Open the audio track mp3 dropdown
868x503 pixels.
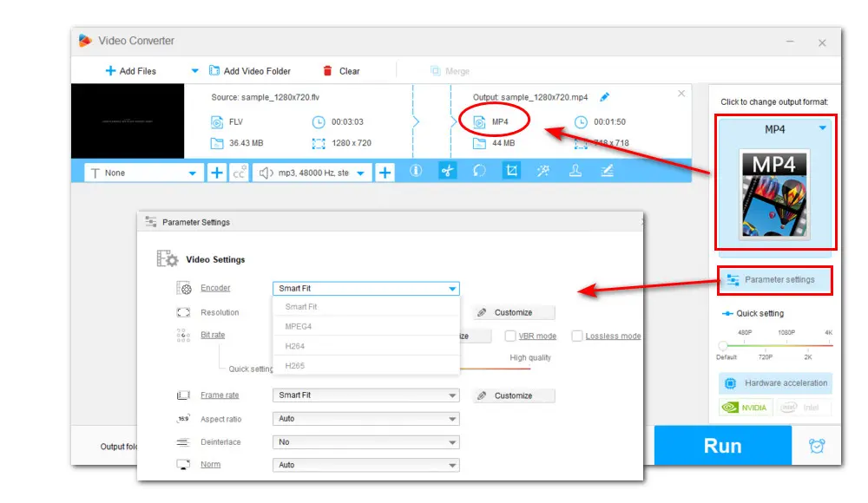coord(312,173)
